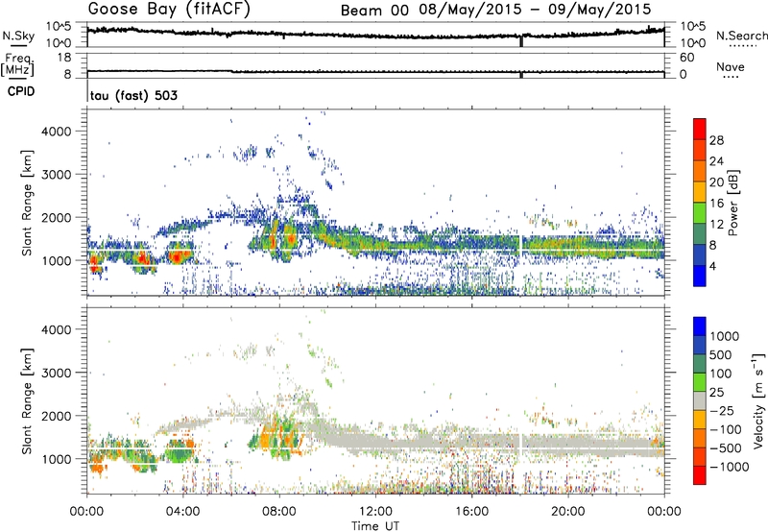
Task: Click the blue top segment of velocity colorbar
Action: point(700,326)
